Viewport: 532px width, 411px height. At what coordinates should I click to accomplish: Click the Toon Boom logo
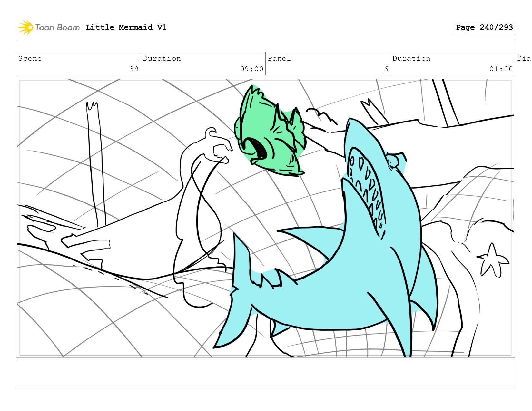tap(48, 27)
